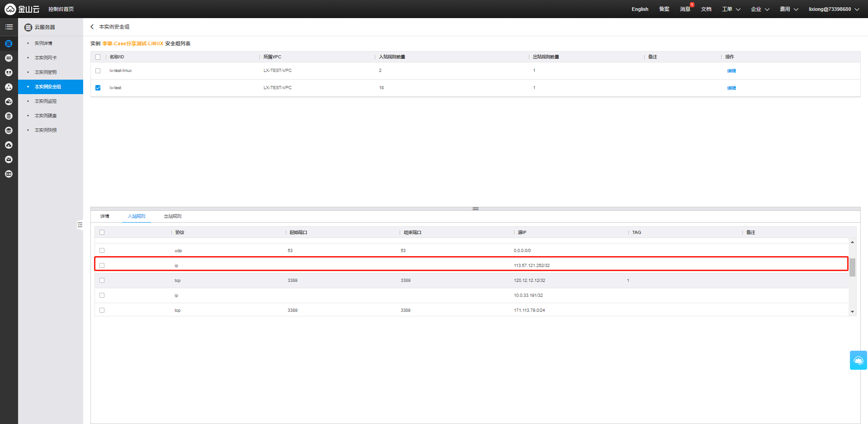Click outbound rule count of lx-test-linux
The width and height of the screenshot is (868, 424).
point(534,71)
